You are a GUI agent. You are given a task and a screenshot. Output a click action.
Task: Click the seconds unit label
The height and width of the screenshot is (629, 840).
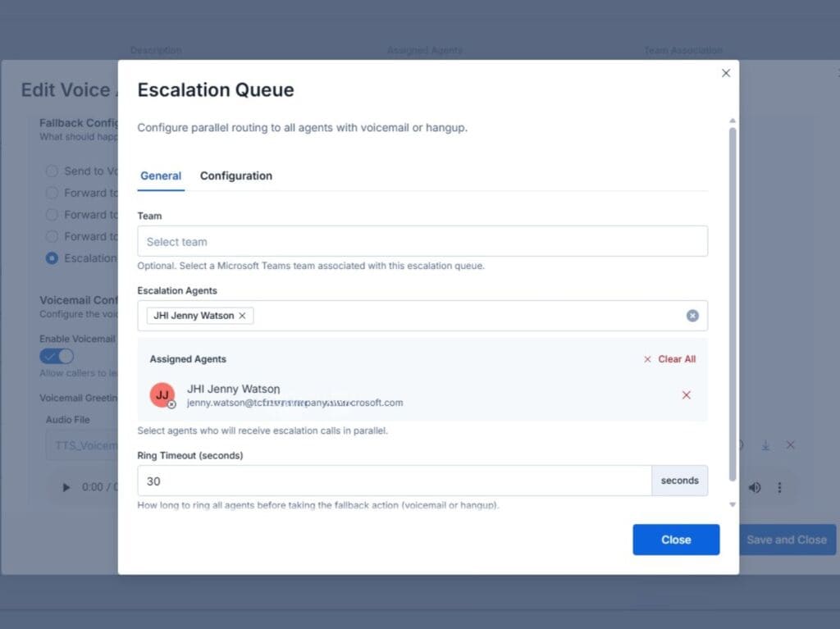click(679, 481)
